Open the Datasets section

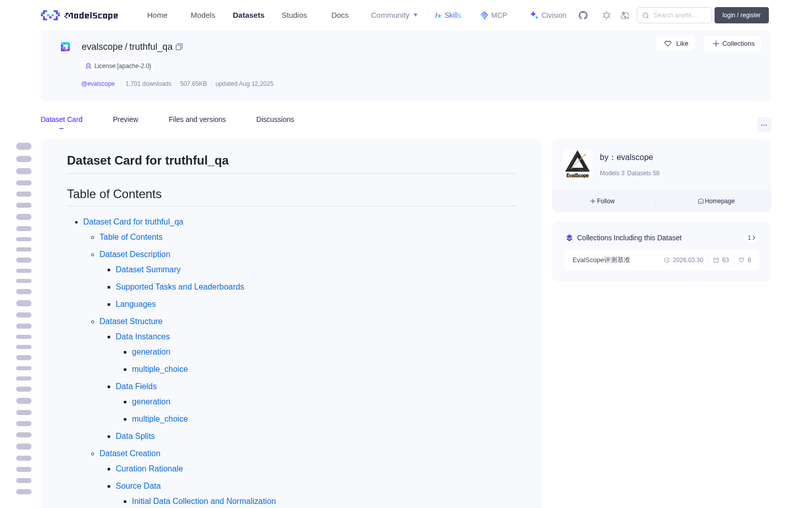pyautogui.click(x=249, y=15)
